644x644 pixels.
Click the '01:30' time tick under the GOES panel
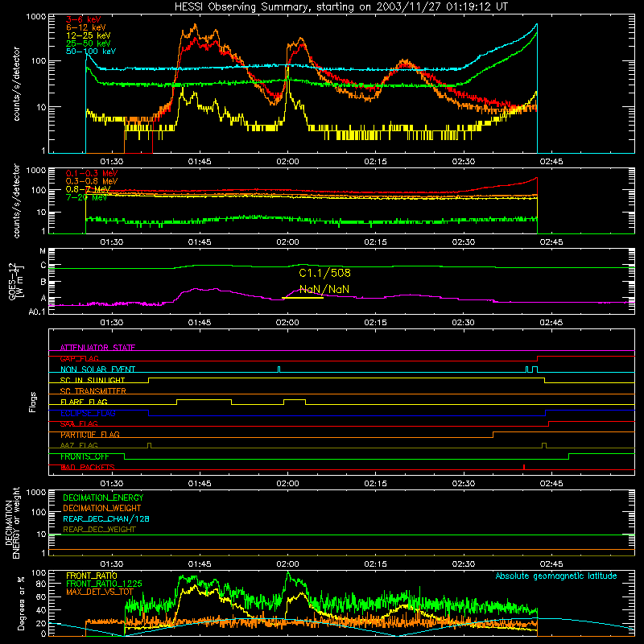click(112, 323)
